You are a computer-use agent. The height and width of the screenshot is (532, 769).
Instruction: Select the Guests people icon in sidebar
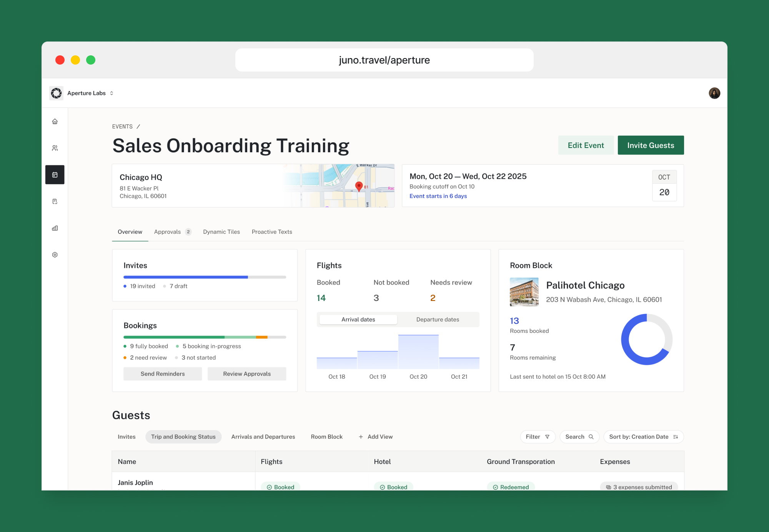[55, 148]
